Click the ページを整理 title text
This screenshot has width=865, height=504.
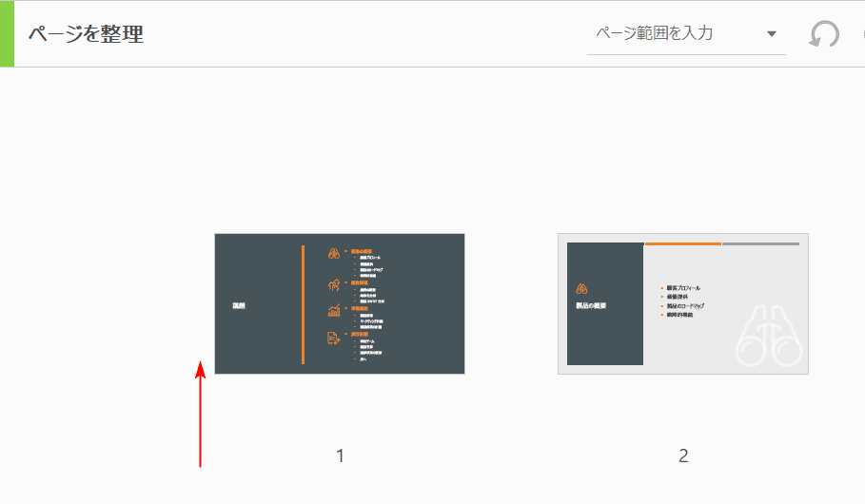coord(86,34)
